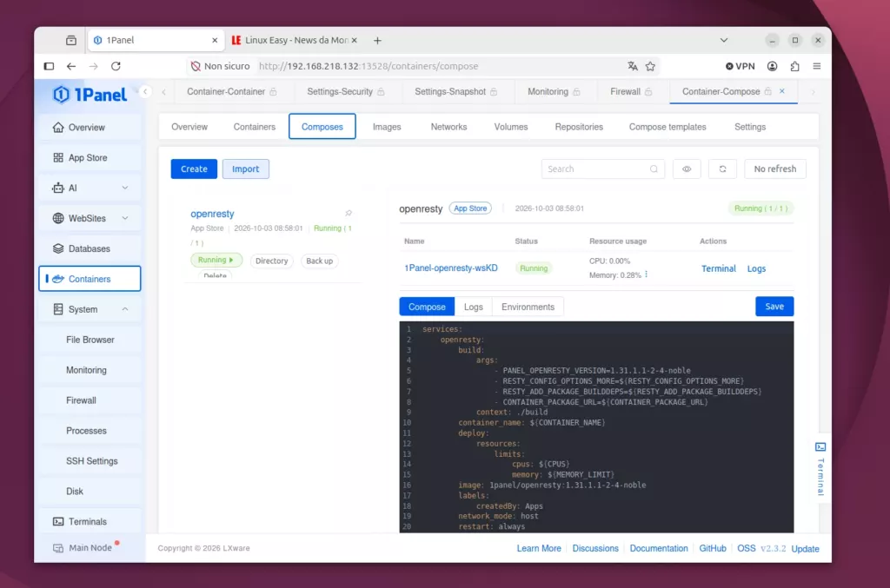Open browser extensions icon

[794, 66]
